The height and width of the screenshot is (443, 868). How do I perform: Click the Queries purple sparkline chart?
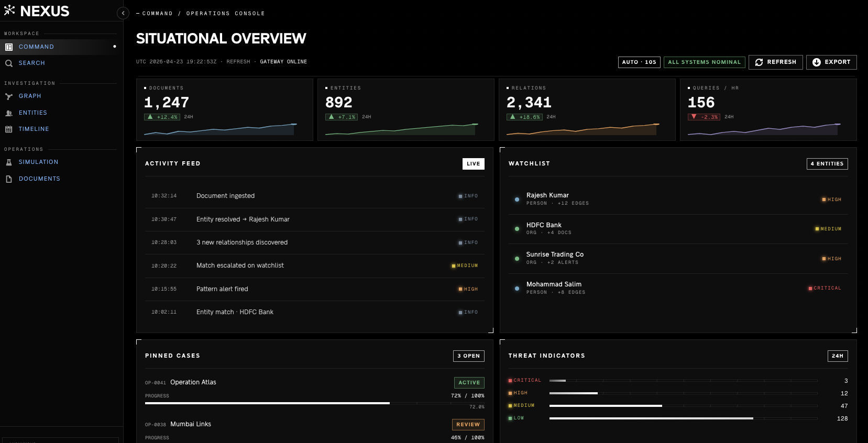point(764,129)
